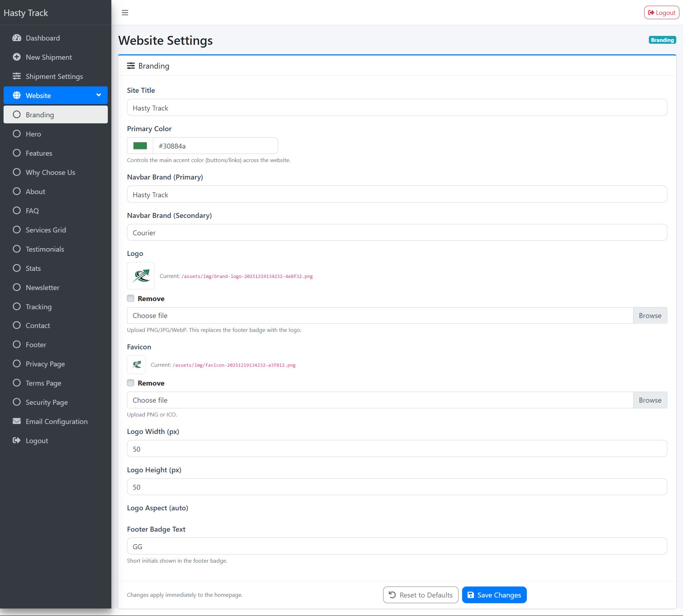Collapse the Website menu chevron

pos(99,95)
